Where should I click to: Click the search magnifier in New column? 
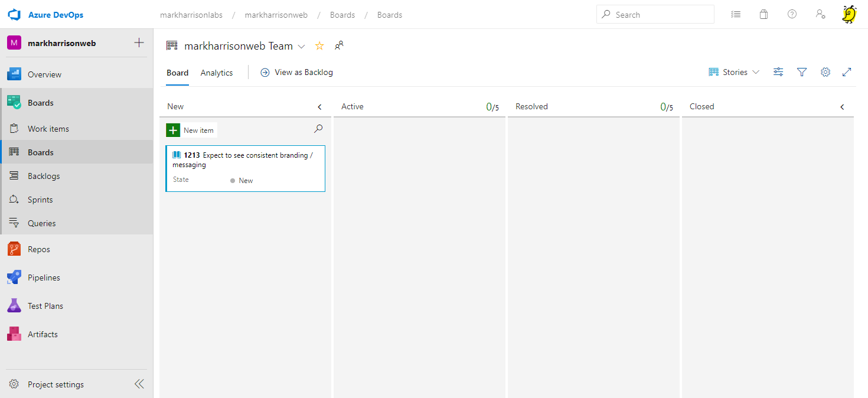pos(318,129)
